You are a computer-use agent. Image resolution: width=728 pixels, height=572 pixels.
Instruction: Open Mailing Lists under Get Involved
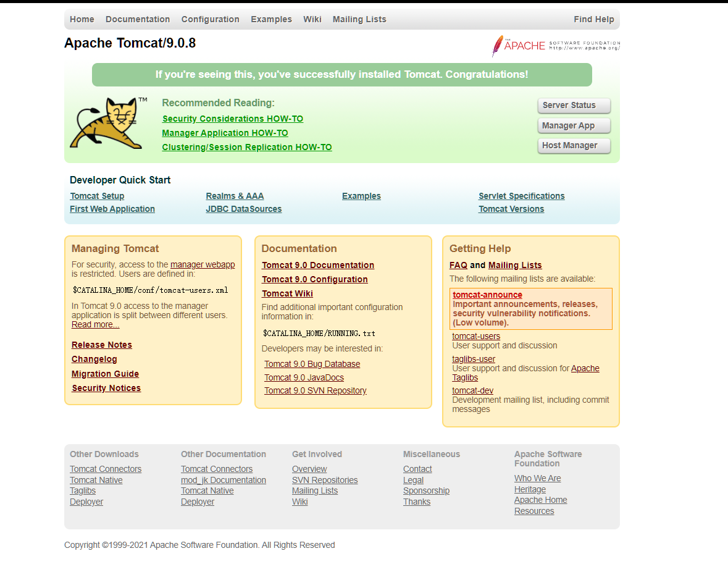(x=315, y=490)
